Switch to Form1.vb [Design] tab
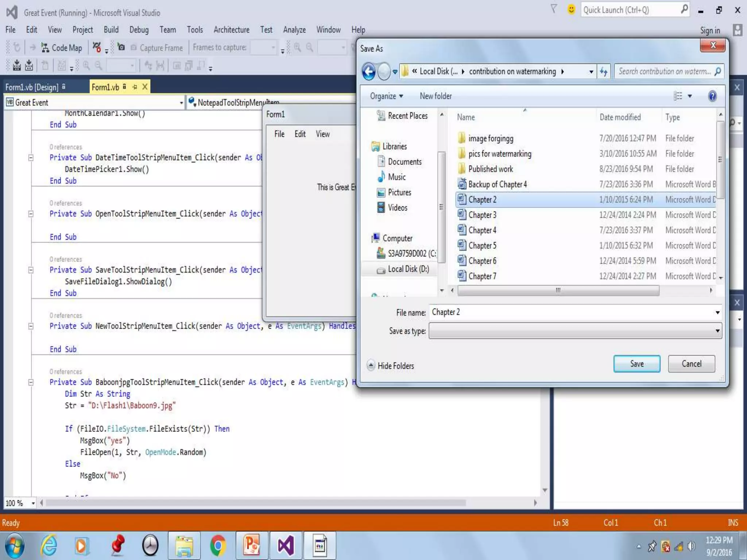Image resolution: width=747 pixels, height=560 pixels. pyautogui.click(x=32, y=87)
